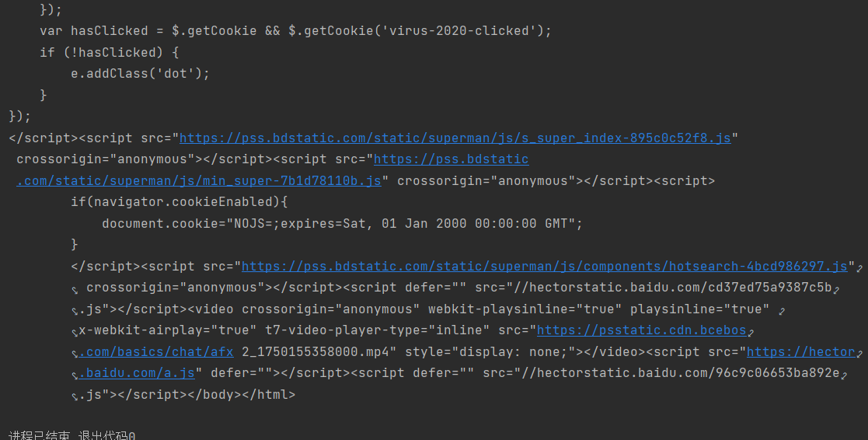This screenshot has width=868, height=440.
Task: Click the t7-video-player-type="inline" attribute
Action: point(378,330)
